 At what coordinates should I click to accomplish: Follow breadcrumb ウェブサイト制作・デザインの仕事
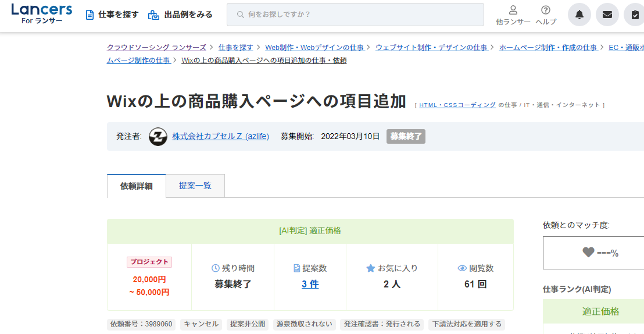click(432, 47)
